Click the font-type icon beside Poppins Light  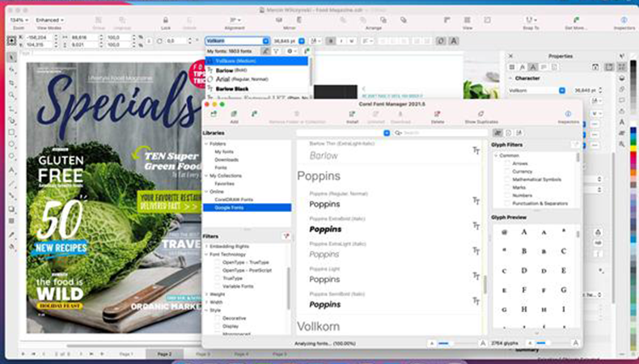click(476, 276)
